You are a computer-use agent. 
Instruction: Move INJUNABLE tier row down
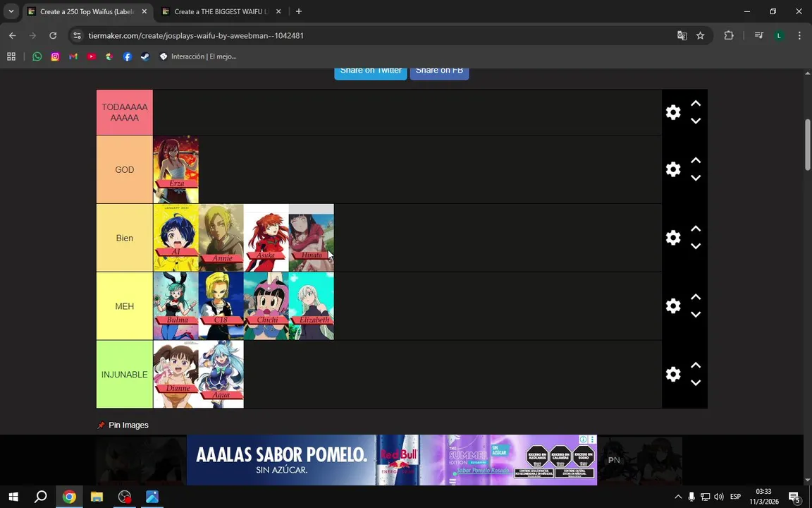coord(696,382)
